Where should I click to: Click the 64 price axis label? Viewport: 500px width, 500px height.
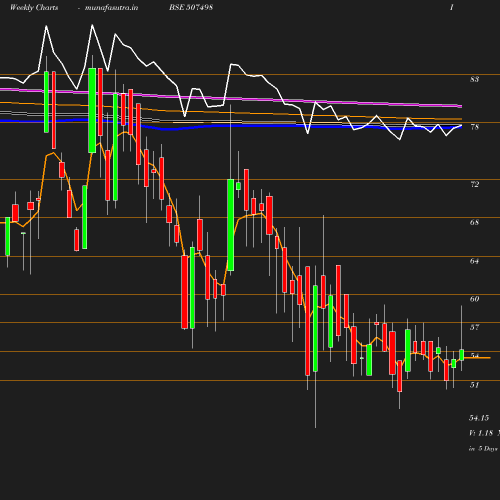474,261
